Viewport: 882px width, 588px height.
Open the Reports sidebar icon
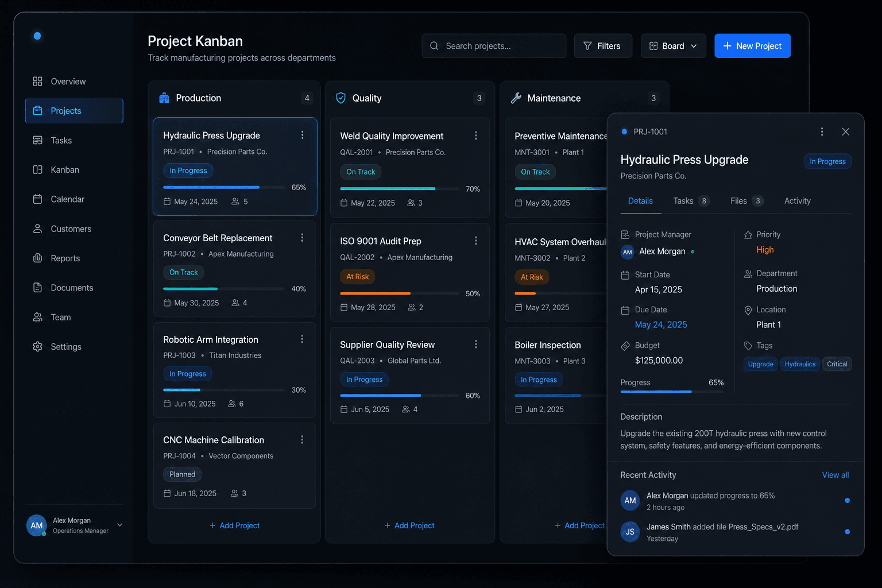coord(37,258)
